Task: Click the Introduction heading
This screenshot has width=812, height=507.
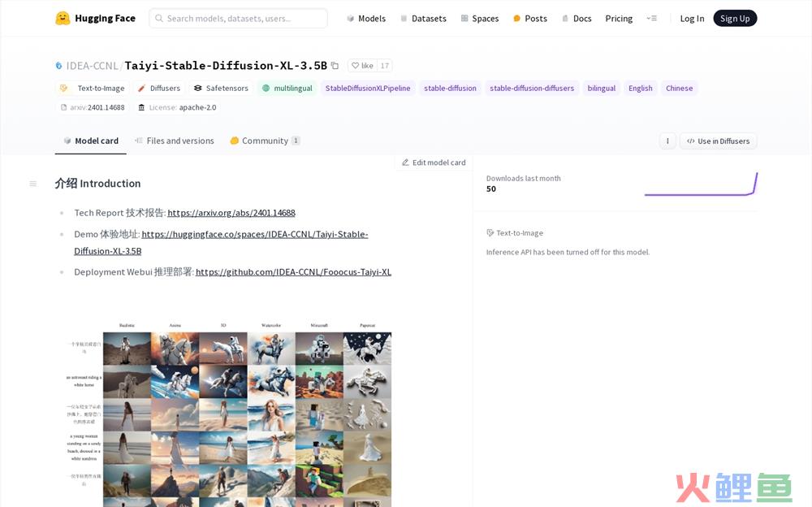Action: tap(98, 183)
